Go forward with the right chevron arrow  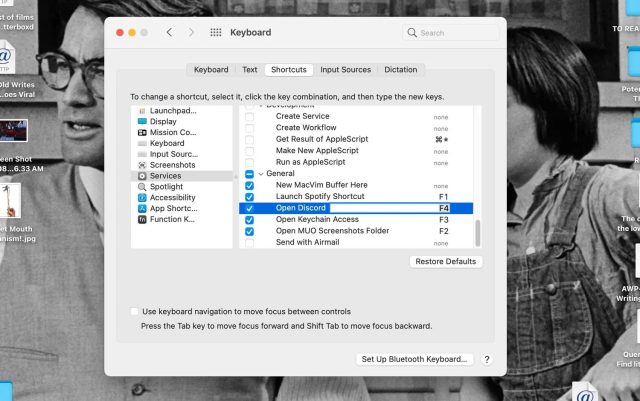191,32
